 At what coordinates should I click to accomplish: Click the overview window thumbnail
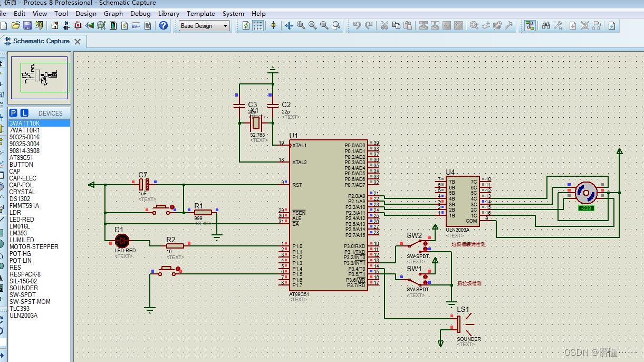[40, 78]
